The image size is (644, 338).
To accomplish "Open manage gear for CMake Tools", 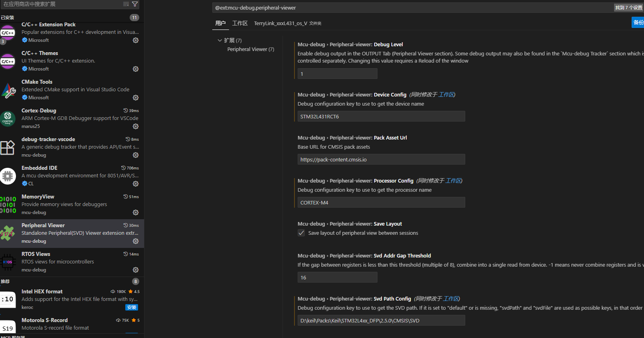I will point(136,98).
